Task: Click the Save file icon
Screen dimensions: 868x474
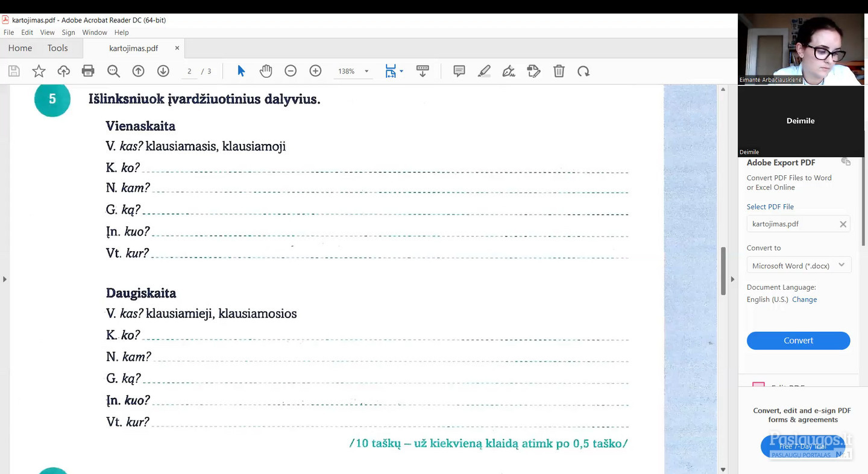Action: [x=14, y=71]
